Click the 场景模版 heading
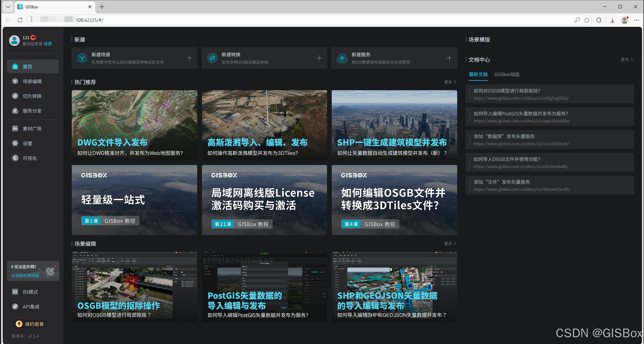The width and height of the screenshot is (644, 344). pos(479,40)
